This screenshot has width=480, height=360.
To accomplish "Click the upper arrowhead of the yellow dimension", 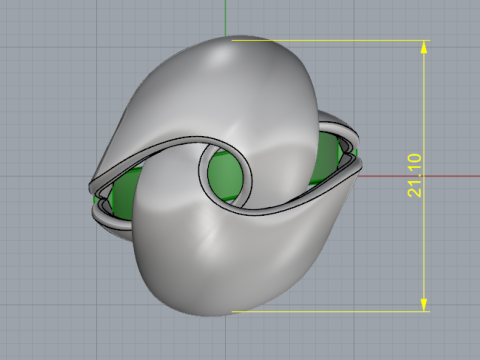I will [424, 47].
